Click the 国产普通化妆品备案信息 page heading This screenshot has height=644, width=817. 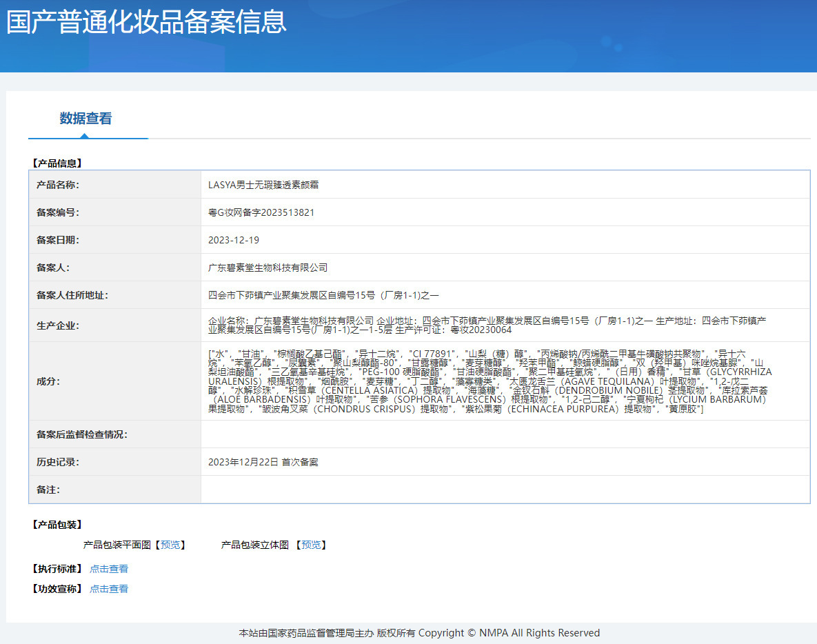click(146, 23)
